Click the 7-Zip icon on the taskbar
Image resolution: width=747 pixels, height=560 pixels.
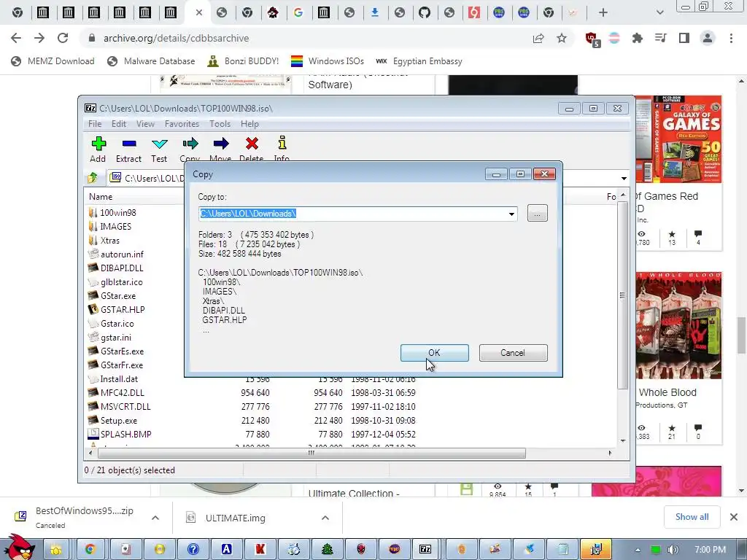coord(425,550)
